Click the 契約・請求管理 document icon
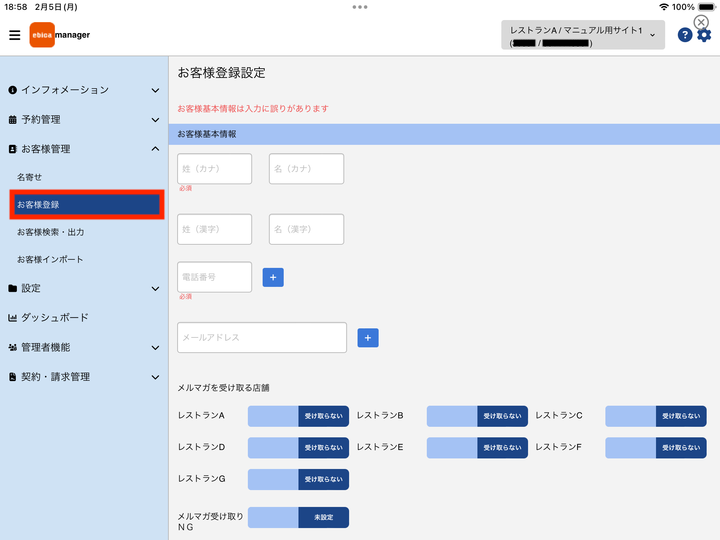The height and width of the screenshot is (540, 720). (x=12, y=377)
